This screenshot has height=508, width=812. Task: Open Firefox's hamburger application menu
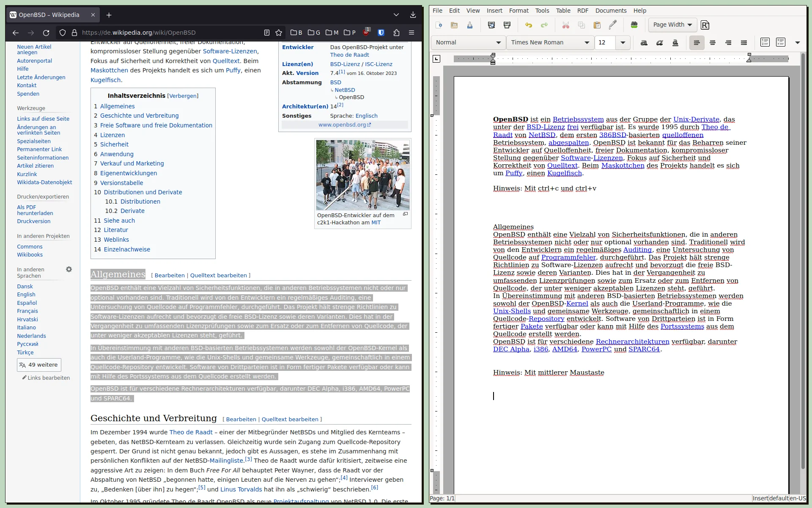[x=411, y=33]
